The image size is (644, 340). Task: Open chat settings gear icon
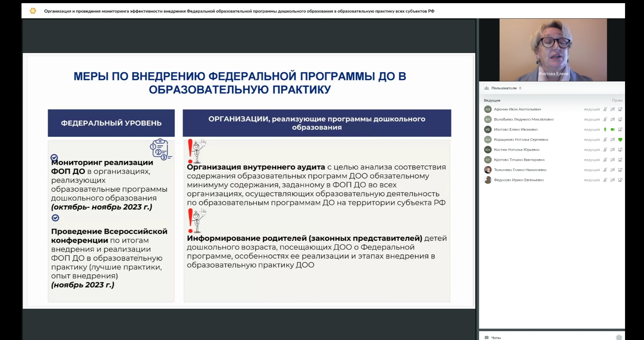(x=619, y=337)
